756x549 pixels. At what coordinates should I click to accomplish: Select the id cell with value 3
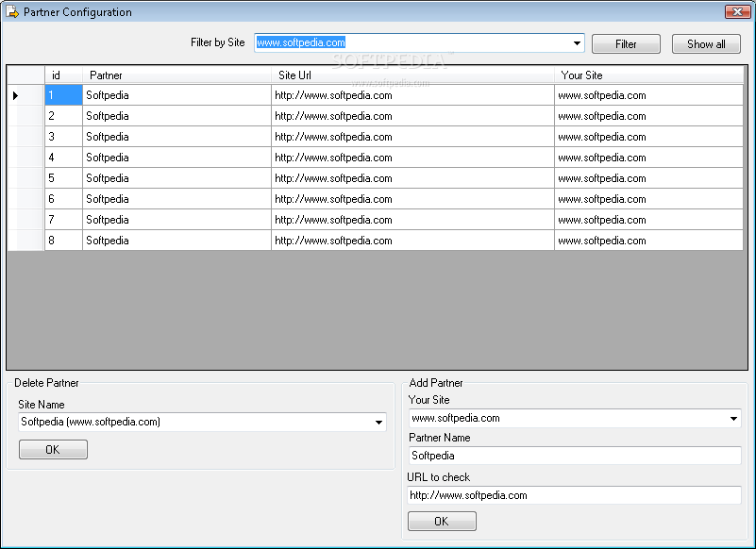coord(63,137)
